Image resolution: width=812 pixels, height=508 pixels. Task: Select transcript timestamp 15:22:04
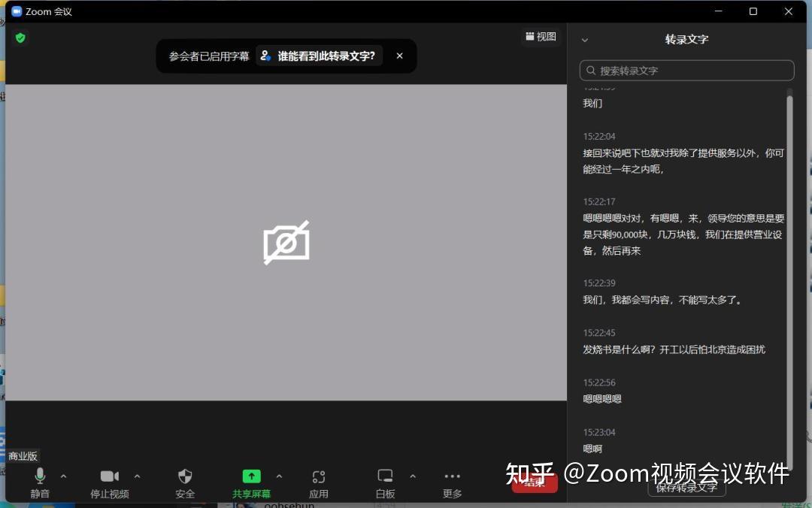click(599, 136)
